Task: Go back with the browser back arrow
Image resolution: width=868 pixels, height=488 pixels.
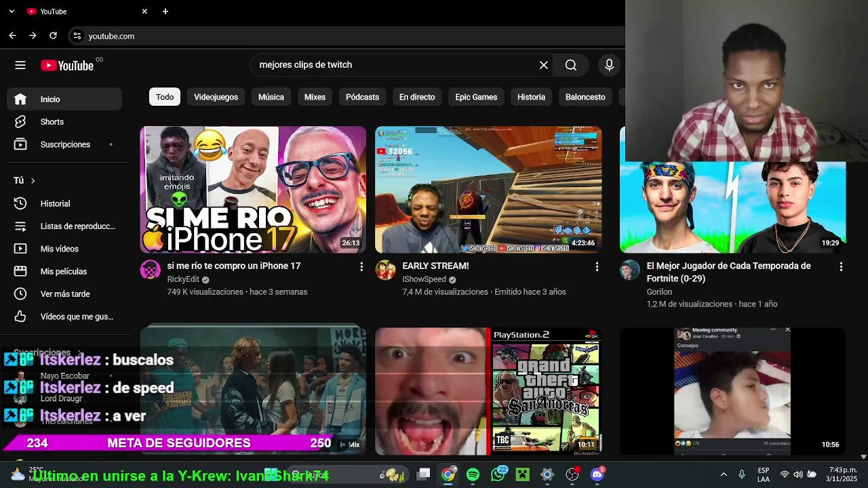Action: point(12,36)
